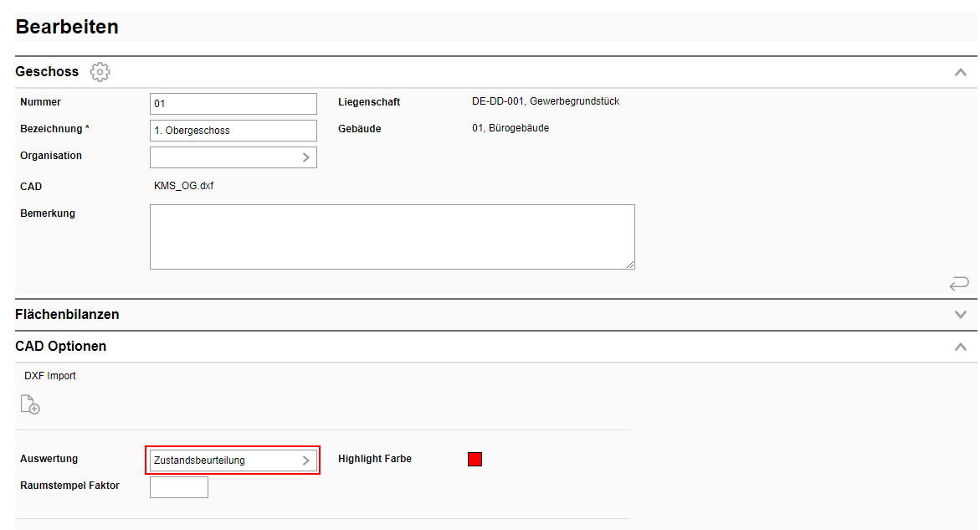The width and height of the screenshot is (980, 530).
Task: Edit the Bezeichnung field containing 1. Obergeschoss
Action: pyautogui.click(x=233, y=131)
